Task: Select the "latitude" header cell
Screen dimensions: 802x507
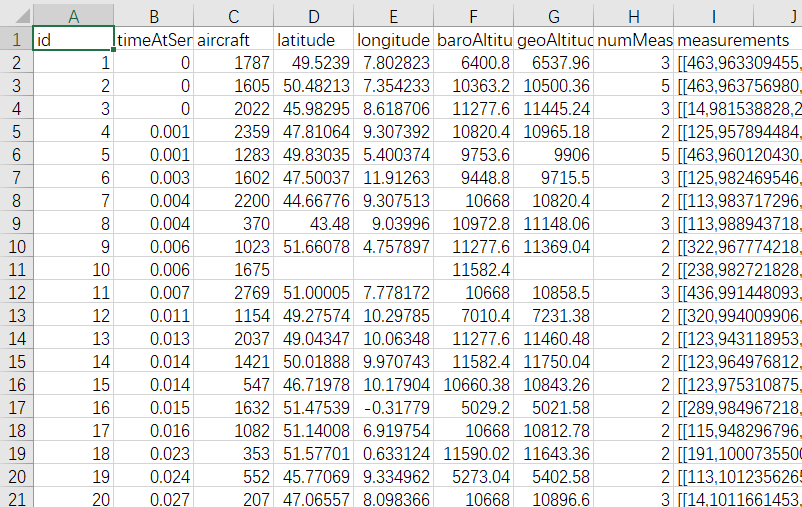Action: [314, 39]
